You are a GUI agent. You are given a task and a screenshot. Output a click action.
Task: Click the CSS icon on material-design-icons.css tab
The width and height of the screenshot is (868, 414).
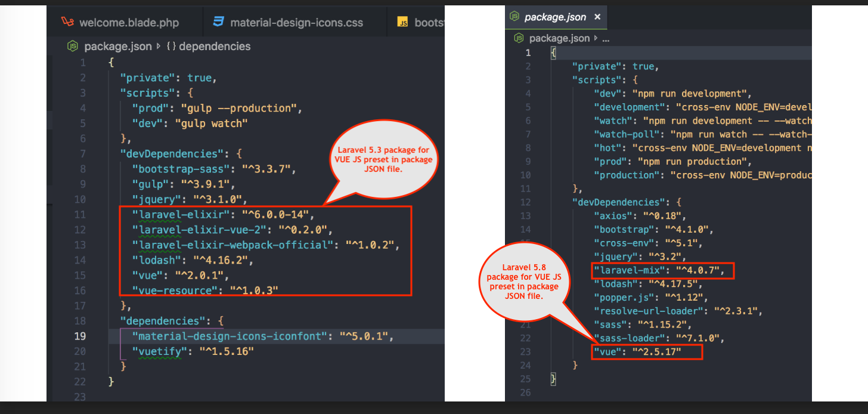[219, 23]
